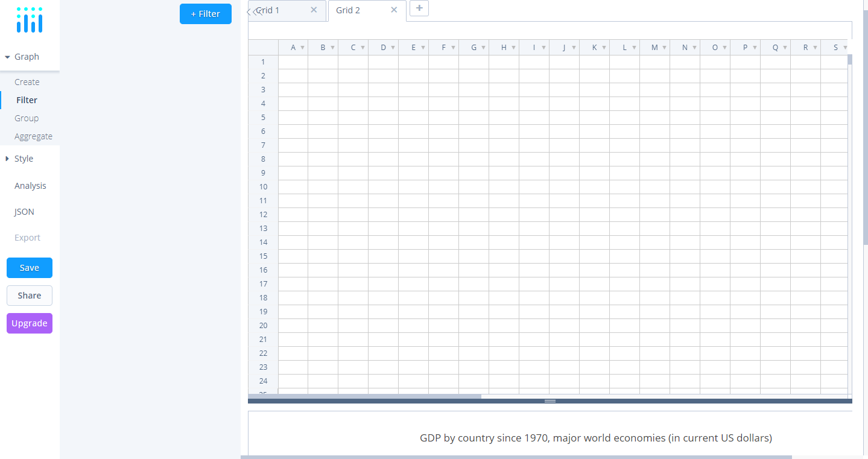Open the Analysis section
This screenshot has height=459, width=868.
coord(30,186)
